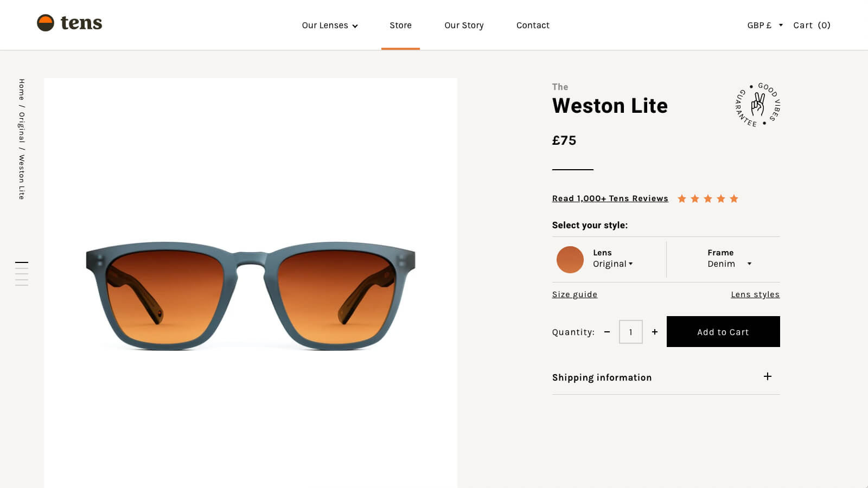This screenshot has width=868, height=488.
Task: Expand Shipping information with plus icon
Action: click(x=768, y=376)
